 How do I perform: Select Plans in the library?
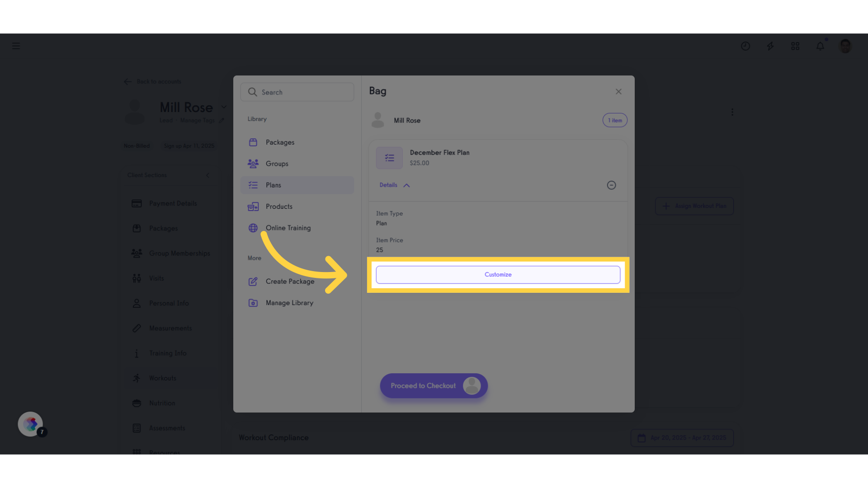point(297,185)
